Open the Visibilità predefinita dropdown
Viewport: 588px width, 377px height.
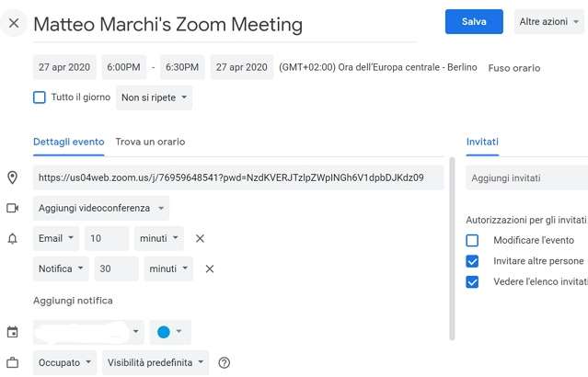[x=155, y=363]
